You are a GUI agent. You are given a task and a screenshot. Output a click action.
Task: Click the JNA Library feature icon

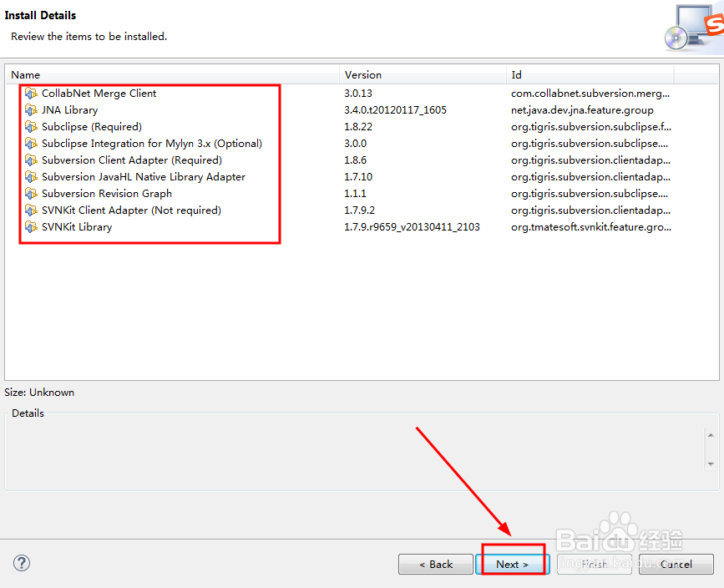[x=31, y=110]
